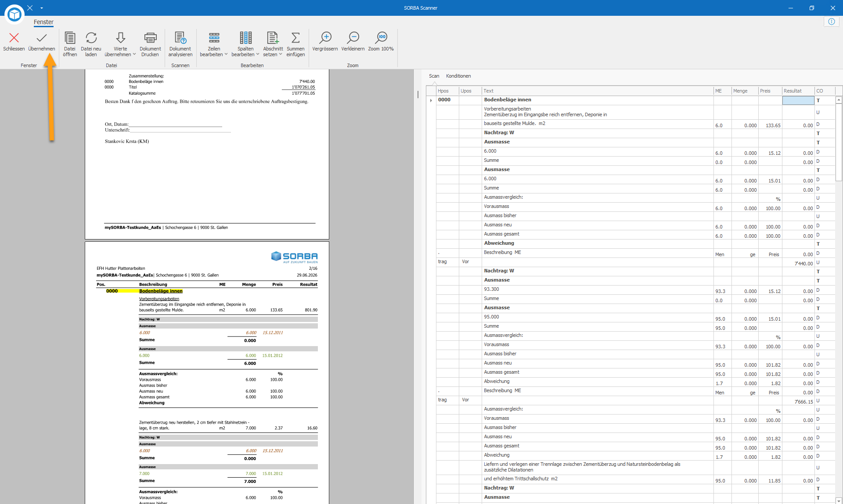Click 'Stankovic Krsta (KM)' in document
This screenshot has height=504, width=843.
tap(127, 142)
